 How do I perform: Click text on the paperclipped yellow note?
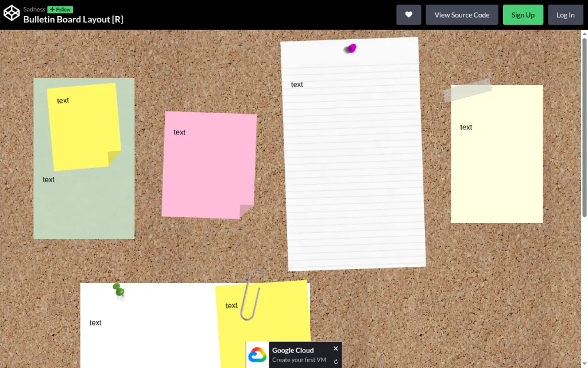231,306
